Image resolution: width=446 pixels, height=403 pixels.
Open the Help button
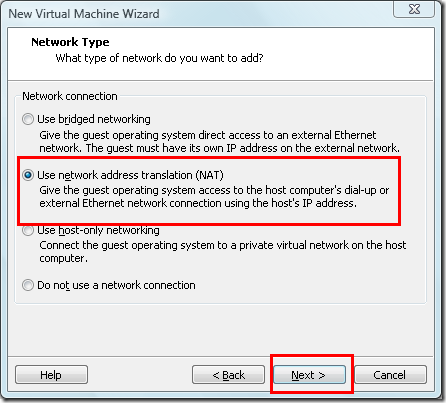click(51, 375)
